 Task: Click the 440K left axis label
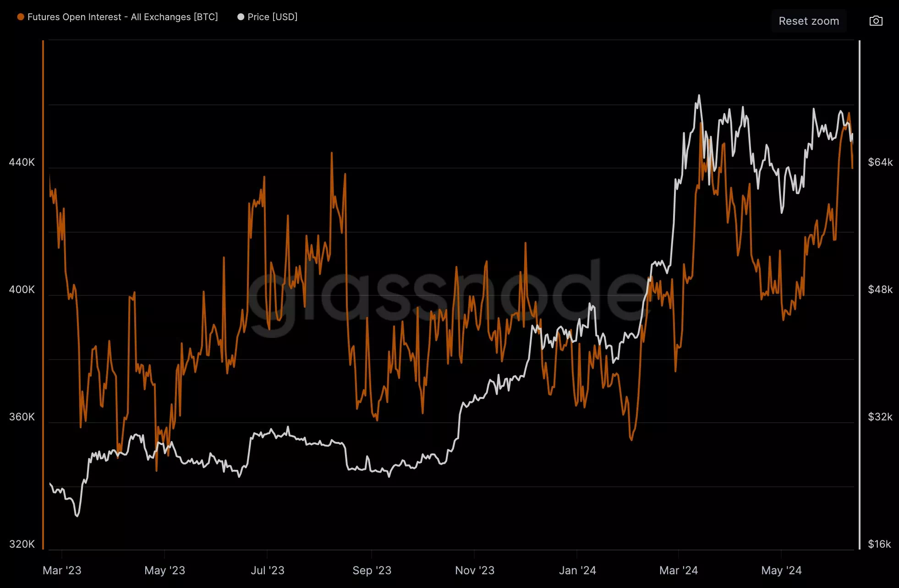(x=22, y=162)
